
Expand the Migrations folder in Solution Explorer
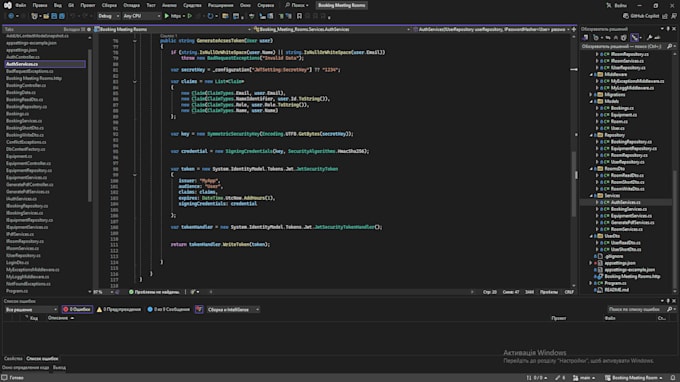click(591, 95)
